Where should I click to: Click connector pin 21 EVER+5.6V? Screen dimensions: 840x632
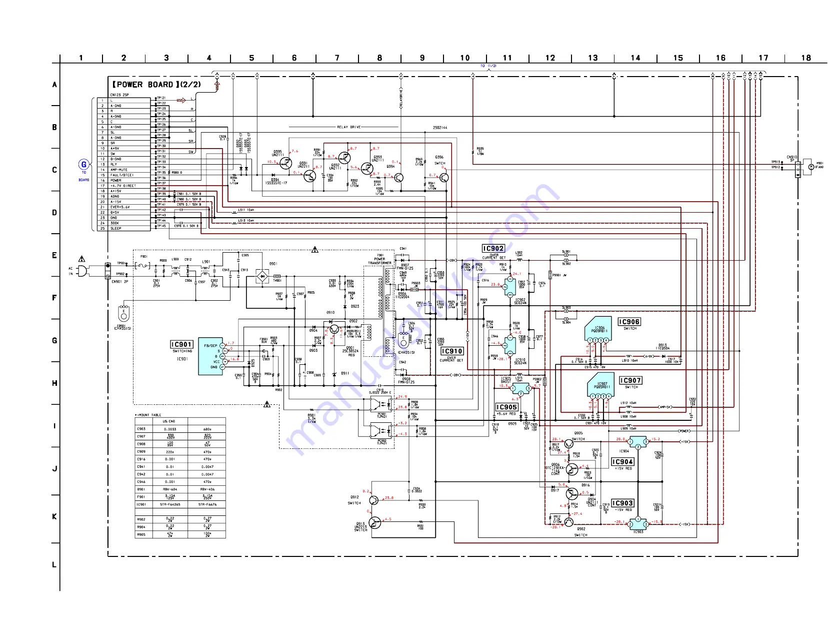click(123, 207)
